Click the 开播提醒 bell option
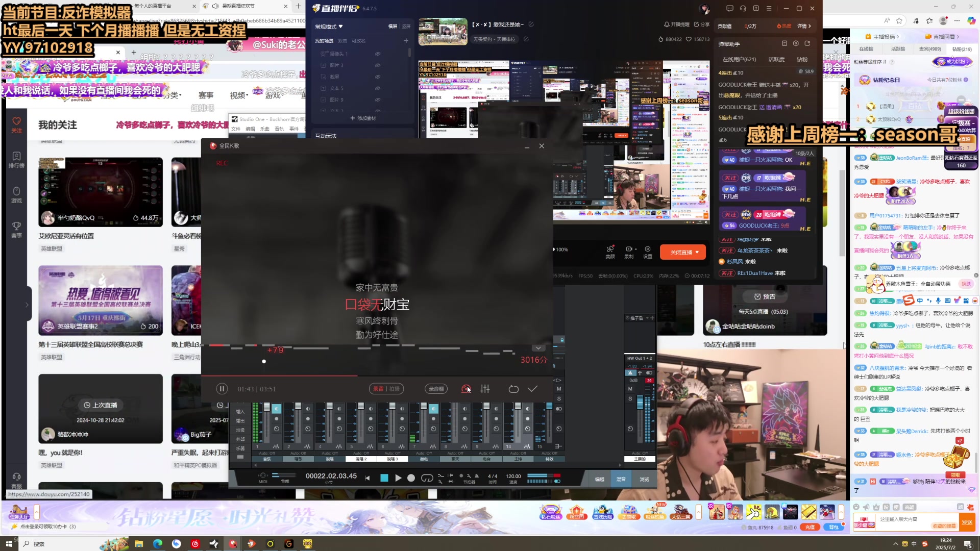This screenshot has width=980, height=551. 676,24
